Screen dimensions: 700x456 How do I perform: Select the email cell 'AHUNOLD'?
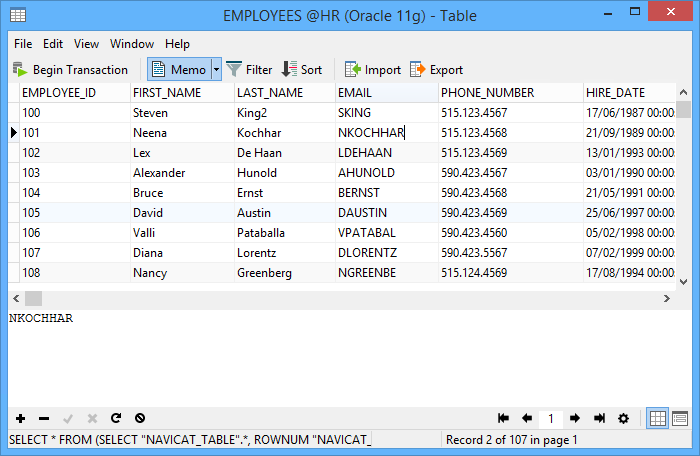point(387,173)
